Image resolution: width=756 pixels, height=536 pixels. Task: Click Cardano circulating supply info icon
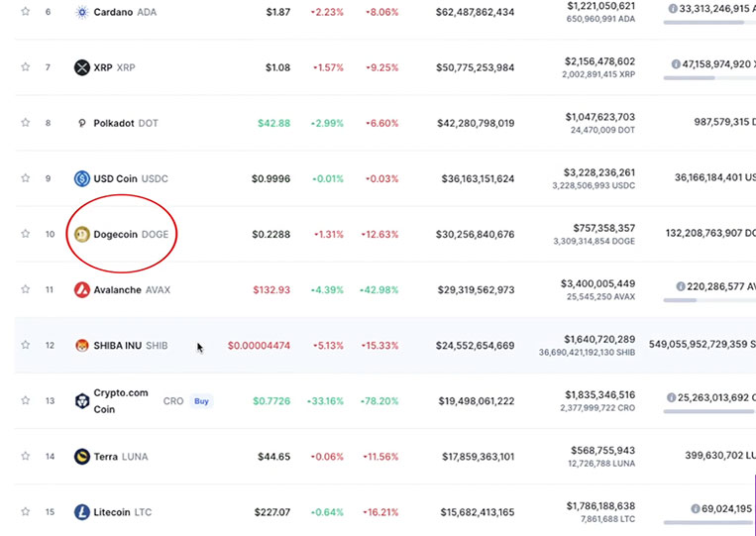[x=673, y=9]
